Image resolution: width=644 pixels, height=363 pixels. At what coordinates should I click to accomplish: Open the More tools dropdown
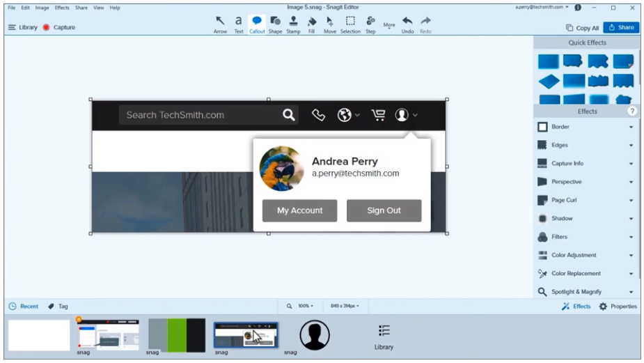pos(389,26)
